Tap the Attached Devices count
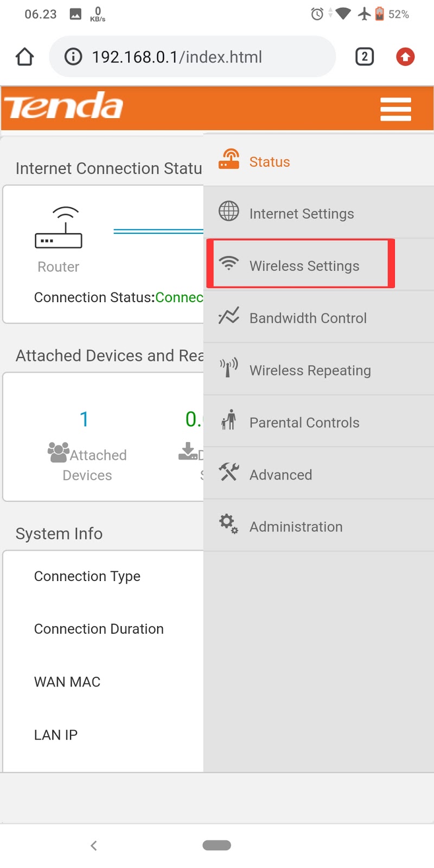 click(x=84, y=419)
